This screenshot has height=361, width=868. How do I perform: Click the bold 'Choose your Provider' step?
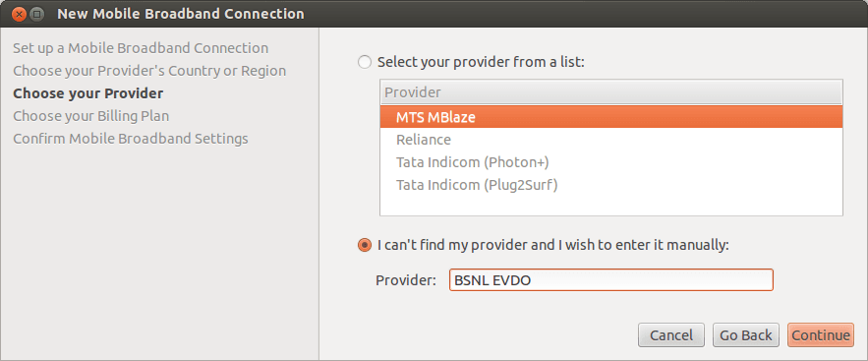[88, 93]
